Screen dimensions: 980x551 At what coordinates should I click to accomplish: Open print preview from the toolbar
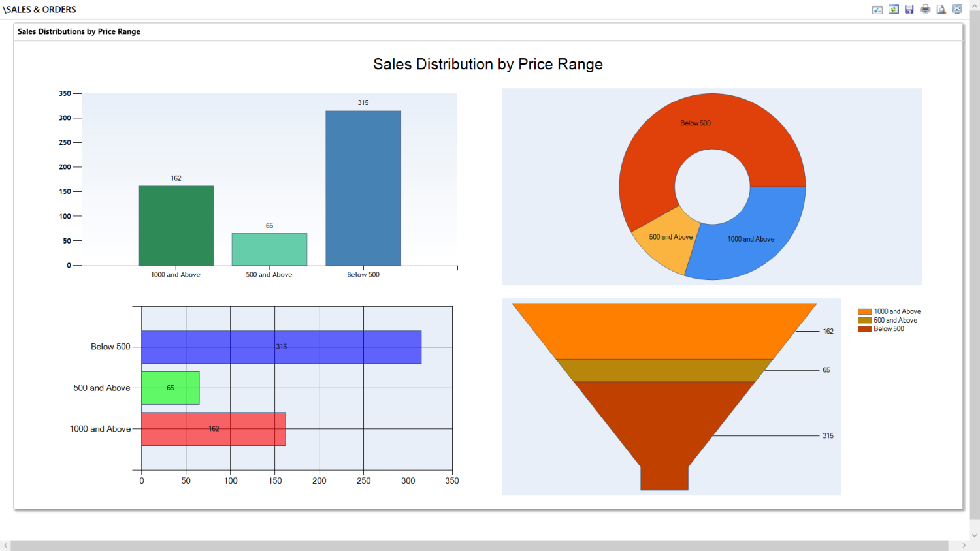click(x=941, y=9)
